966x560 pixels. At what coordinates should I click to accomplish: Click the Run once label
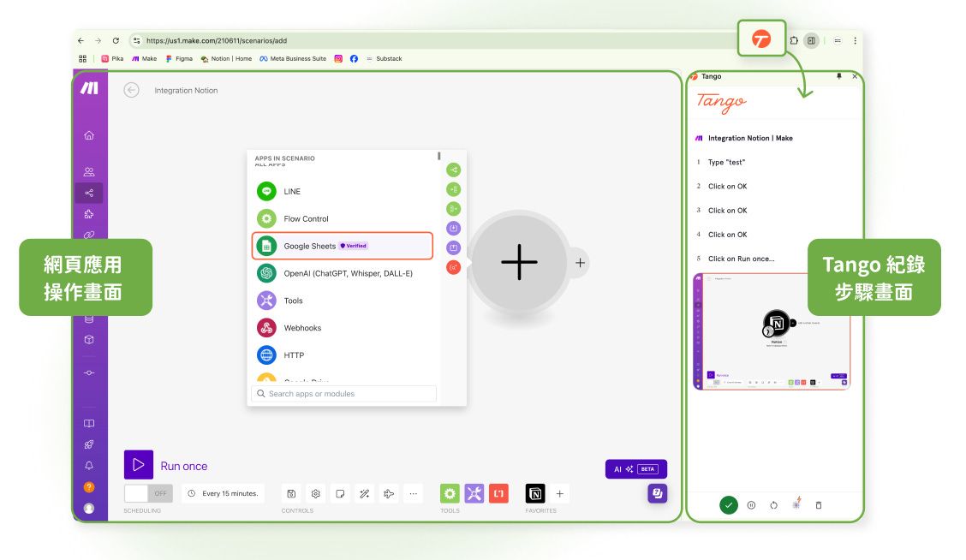pos(183,467)
